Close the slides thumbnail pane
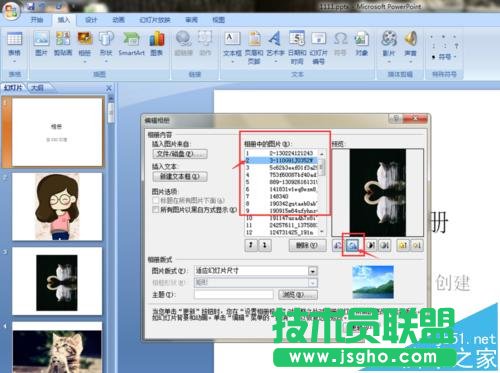The width and height of the screenshot is (500, 373). (109, 88)
